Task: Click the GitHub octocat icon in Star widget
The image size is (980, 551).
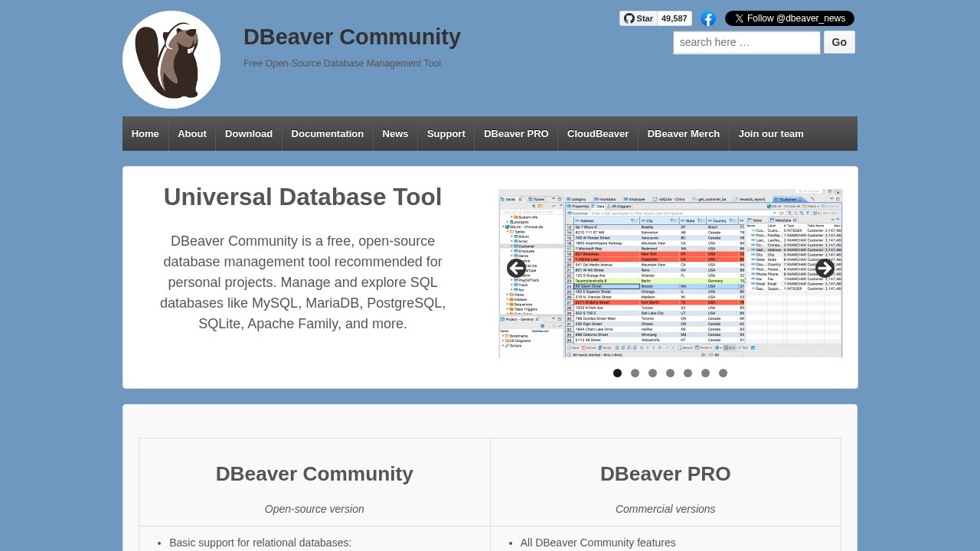Action: point(628,18)
